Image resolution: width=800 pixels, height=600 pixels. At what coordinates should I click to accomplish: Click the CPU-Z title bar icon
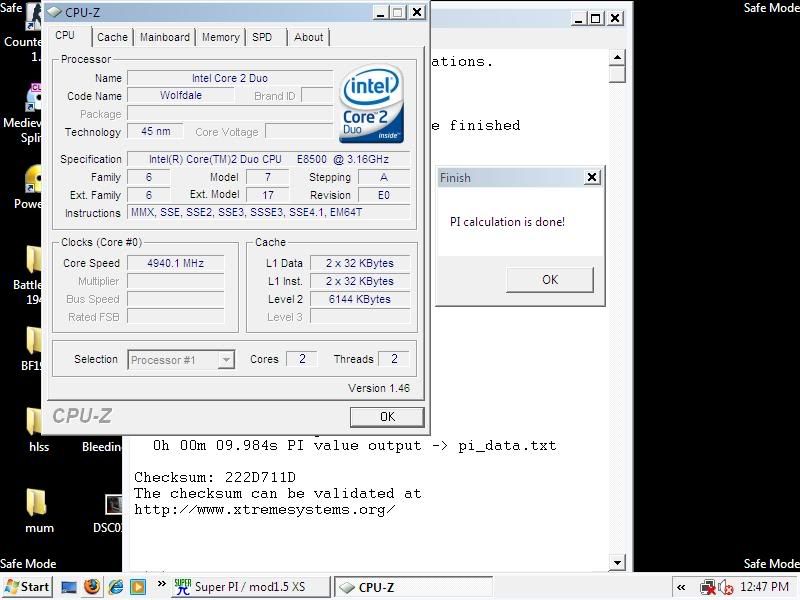coord(54,12)
